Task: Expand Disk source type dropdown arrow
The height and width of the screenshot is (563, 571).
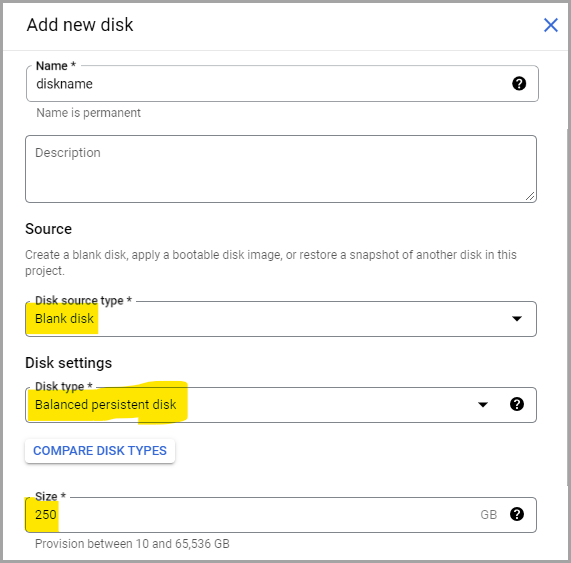Action: click(x=517, y=319)
